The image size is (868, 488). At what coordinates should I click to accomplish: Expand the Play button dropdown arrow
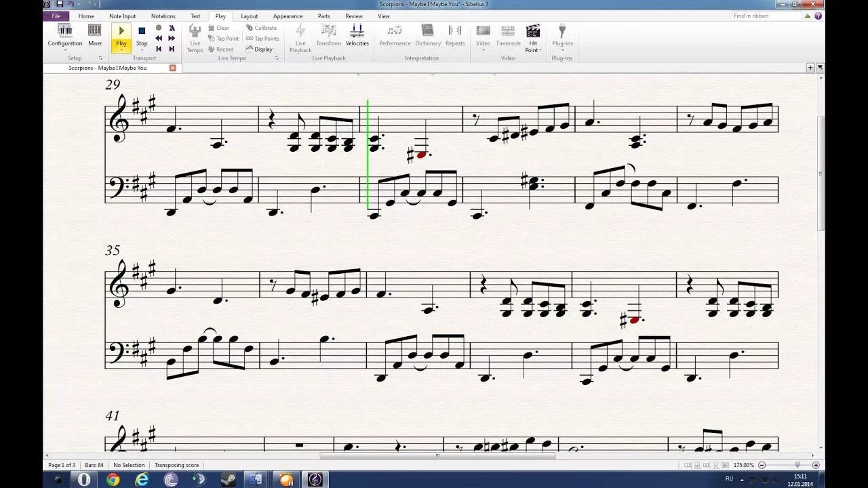click(121, 50)
